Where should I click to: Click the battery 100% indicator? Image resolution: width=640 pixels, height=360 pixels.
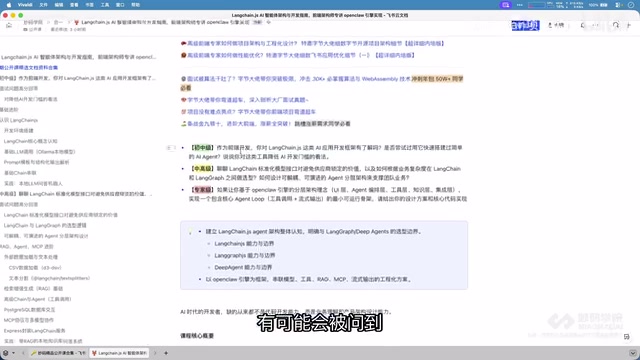tap(598, 5)
